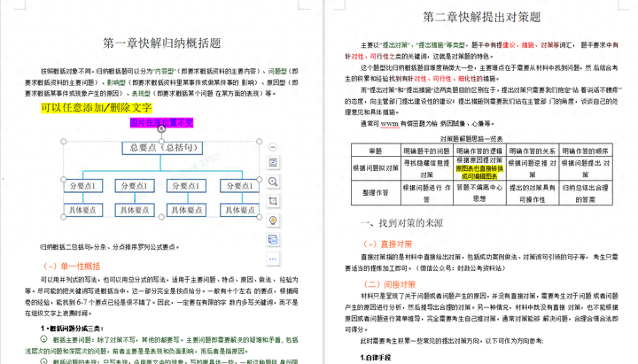Image resolution: width=638 pixels, height=364 pixels.
Task: Click the 总要点（总括句）box in the diagram
Action: pos(161,148)
